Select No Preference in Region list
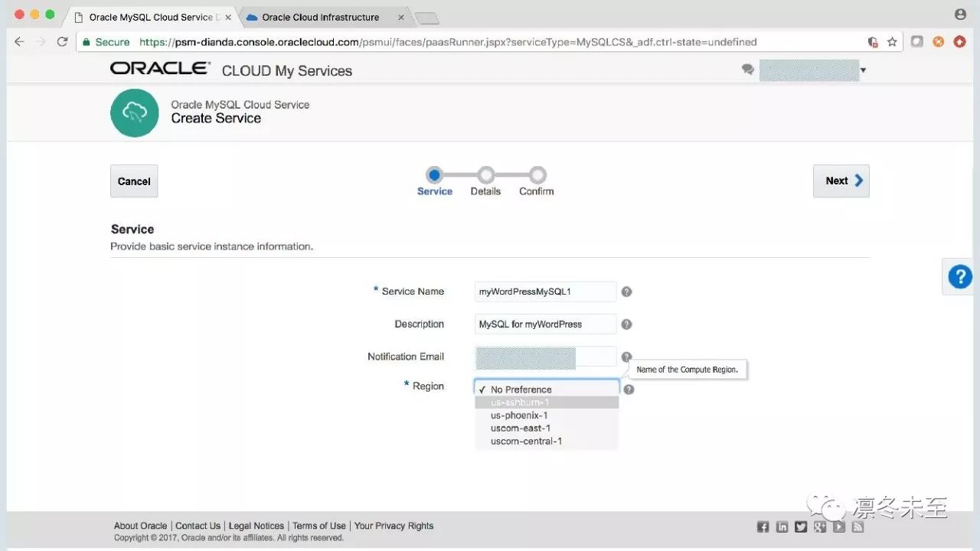The height and width of the screenshot is (551, 980). [x=547, y=390]
